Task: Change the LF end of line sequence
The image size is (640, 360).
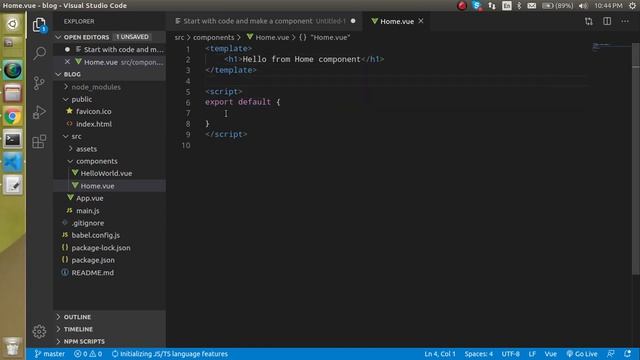Action: click(x=532, y=354)
